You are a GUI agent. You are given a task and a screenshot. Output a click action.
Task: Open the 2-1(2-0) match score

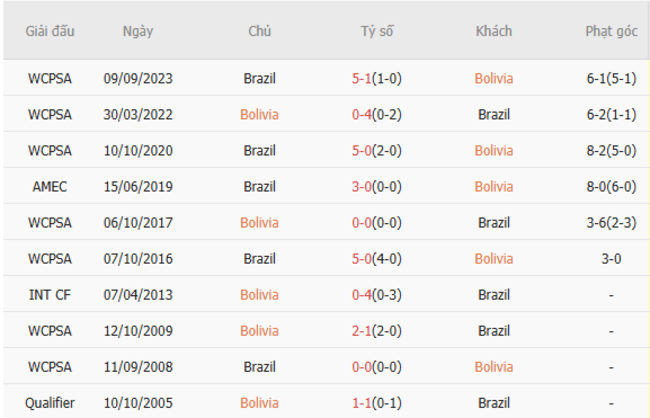377,331
